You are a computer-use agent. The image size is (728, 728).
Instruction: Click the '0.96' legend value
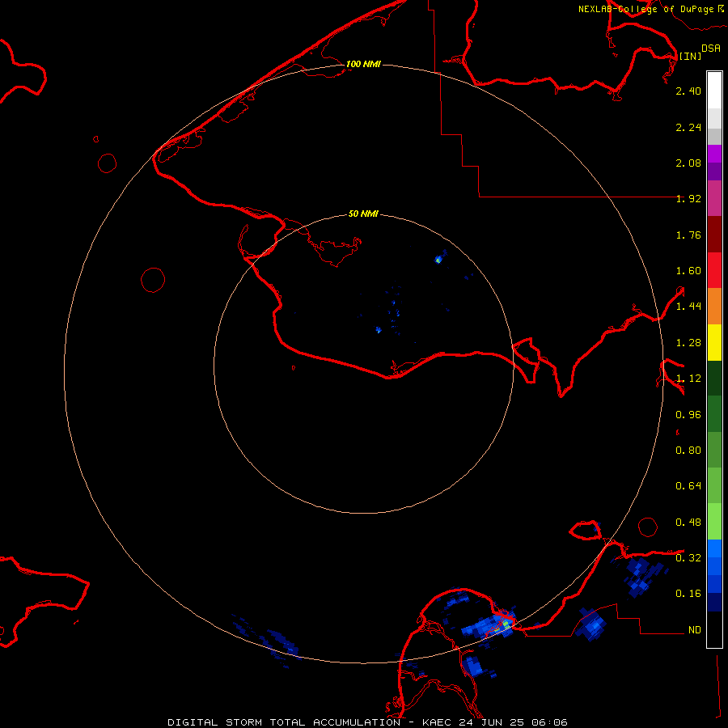(688, 415)
